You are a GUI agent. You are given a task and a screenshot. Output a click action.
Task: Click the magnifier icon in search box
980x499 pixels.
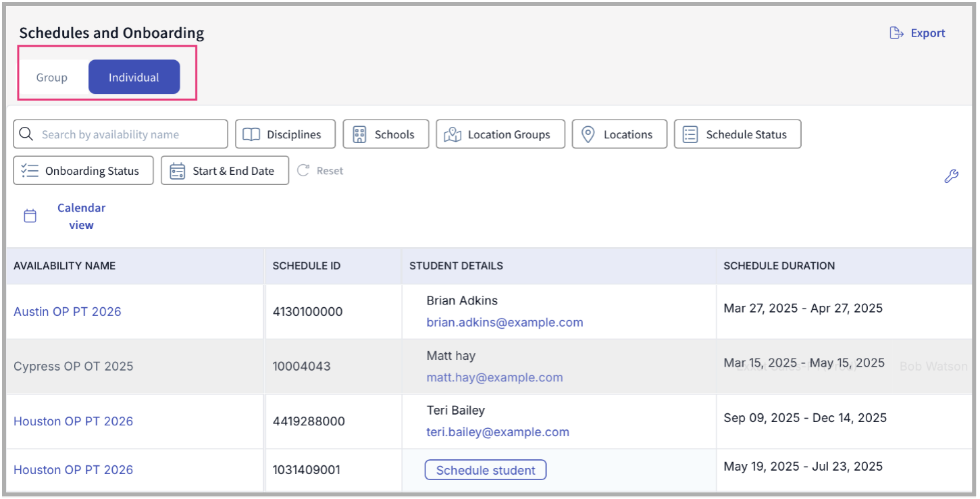26,134
